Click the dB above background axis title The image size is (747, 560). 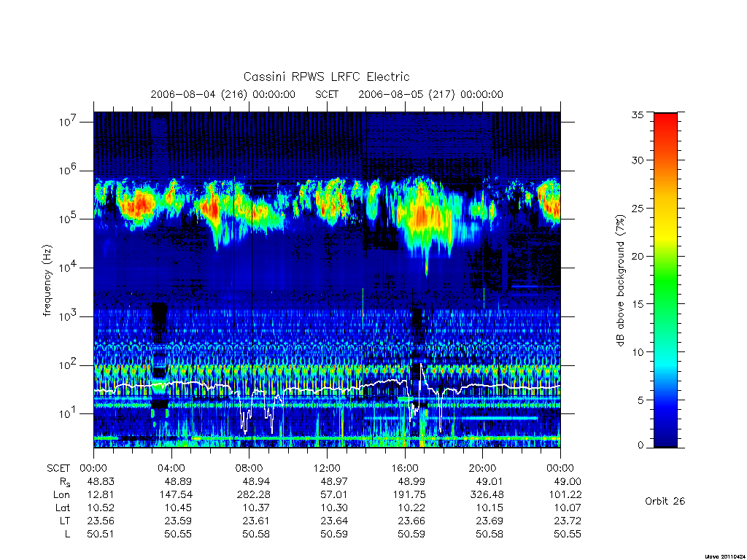tap(620, 281)
